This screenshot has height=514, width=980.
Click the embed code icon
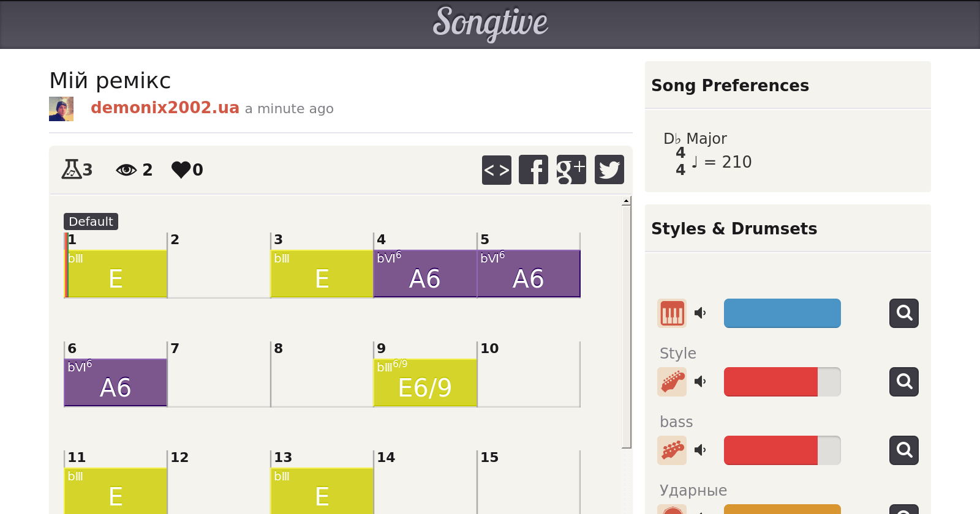click(496, 169)
